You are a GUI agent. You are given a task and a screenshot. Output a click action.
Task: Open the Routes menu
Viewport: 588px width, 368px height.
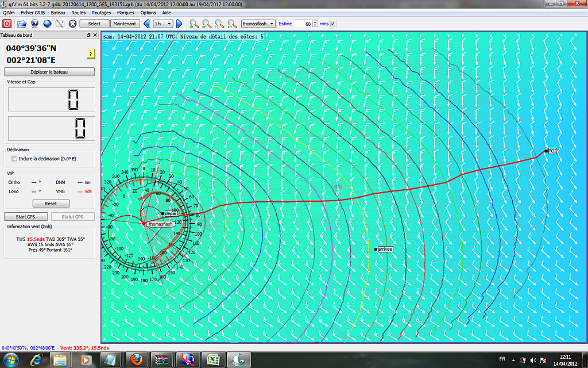click(x=78, y=13)
